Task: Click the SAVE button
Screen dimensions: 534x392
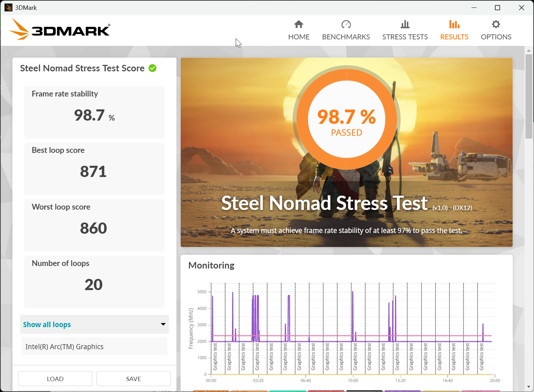Action: (x=133, y=379)
